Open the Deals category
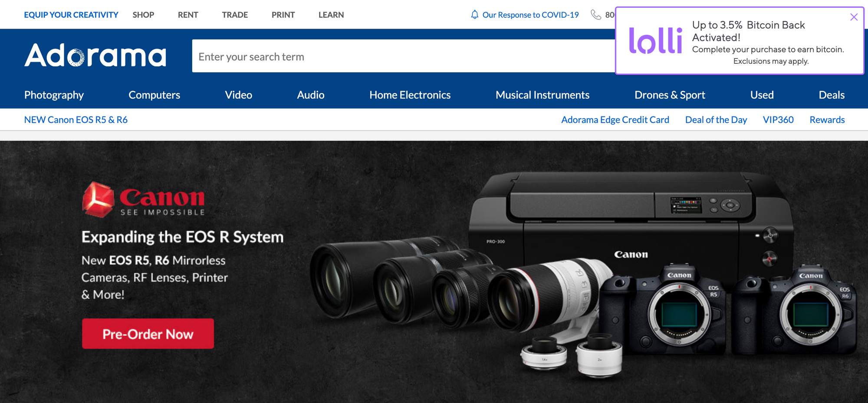 pos(832,95)
